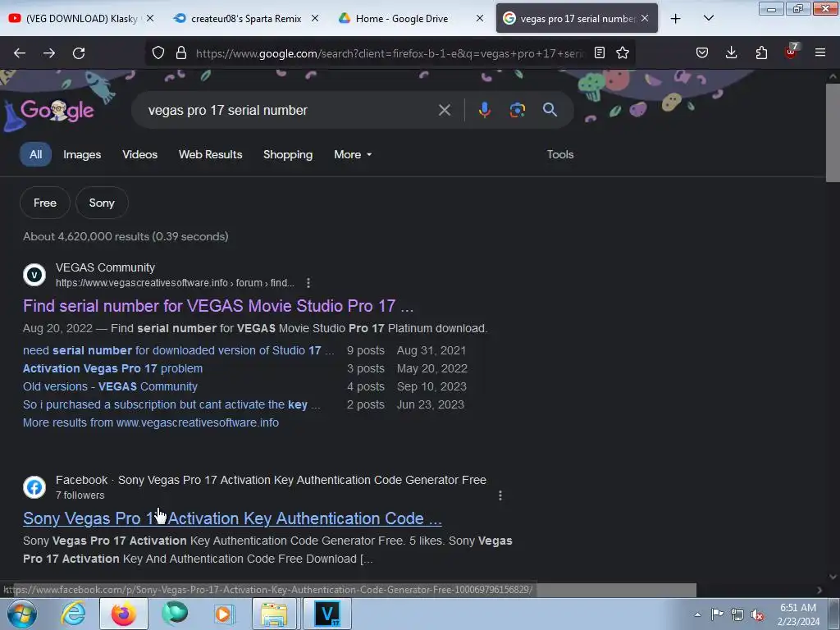Open need serial number for downloaded link
840x630 pixels.
[178, 350]
